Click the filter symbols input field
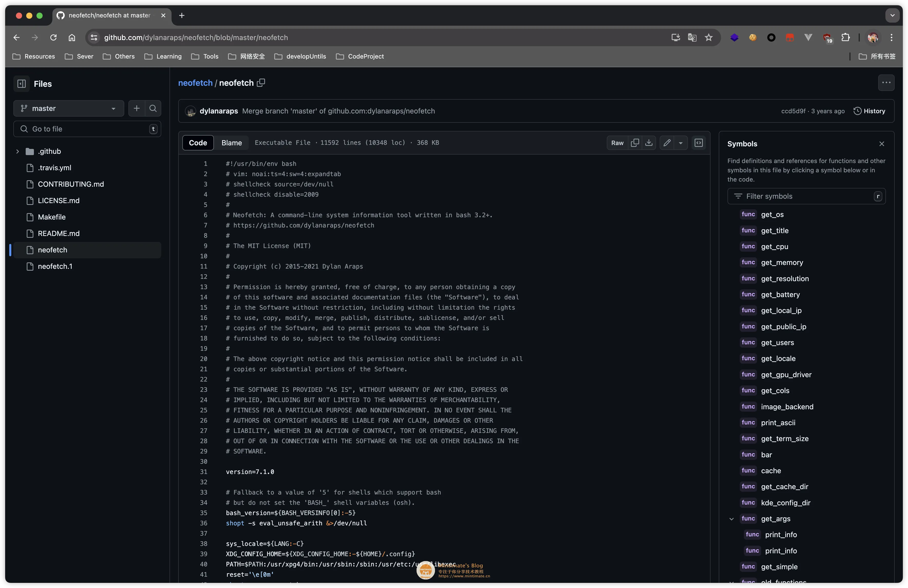 pos(807,196)
